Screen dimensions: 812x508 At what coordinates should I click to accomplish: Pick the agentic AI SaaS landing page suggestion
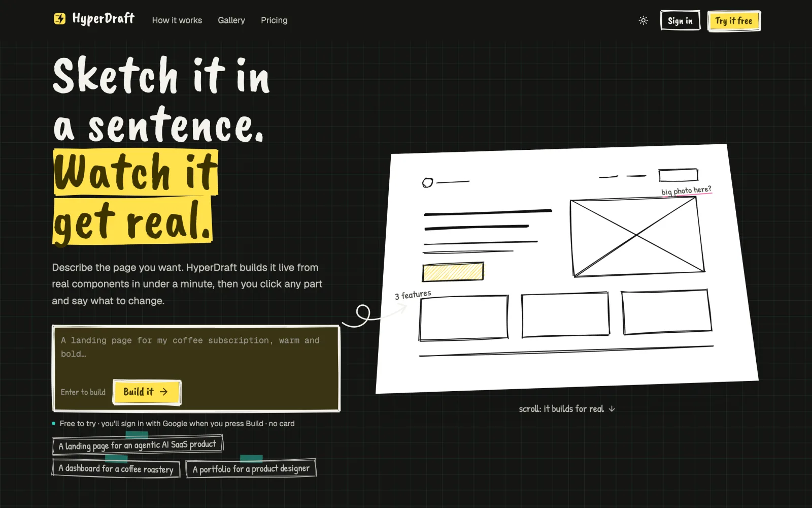138,445
